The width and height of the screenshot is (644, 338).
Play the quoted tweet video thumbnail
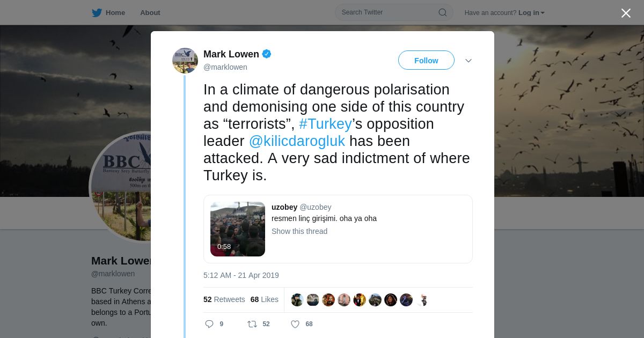[238, 229]
